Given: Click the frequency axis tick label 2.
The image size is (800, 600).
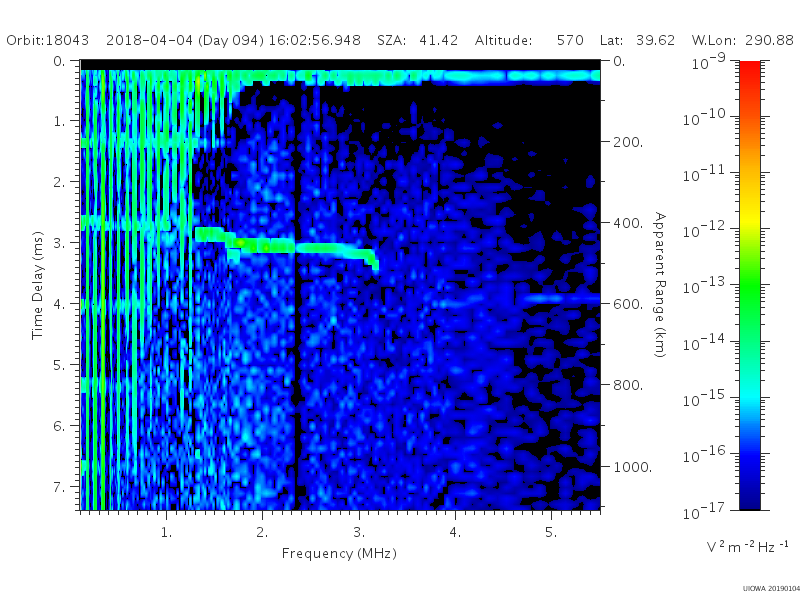Looking at the screenshot, I should tap(262, 533).
